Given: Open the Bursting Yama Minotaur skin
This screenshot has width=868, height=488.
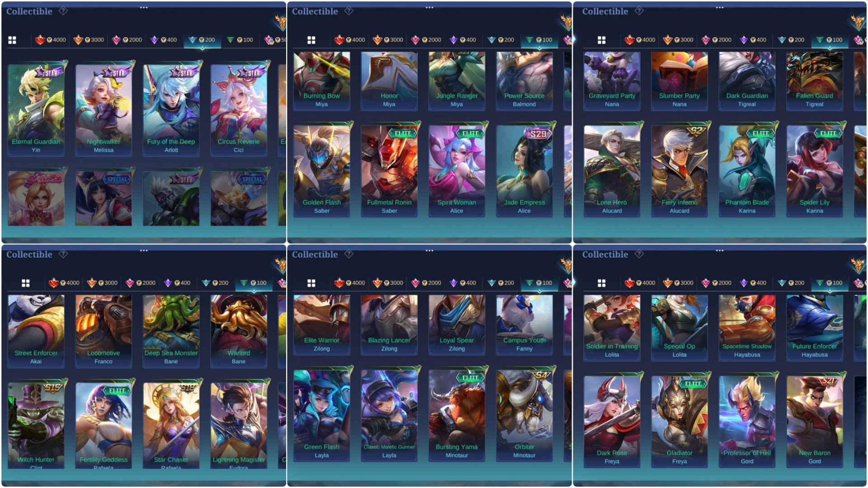Looking at the screenshot, I should click(457, 415).
